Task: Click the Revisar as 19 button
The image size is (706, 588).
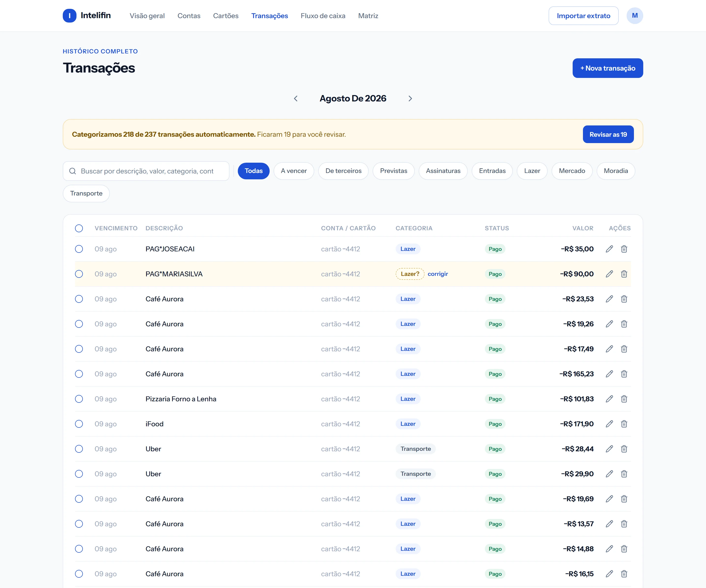Action: tap(608, 135)
